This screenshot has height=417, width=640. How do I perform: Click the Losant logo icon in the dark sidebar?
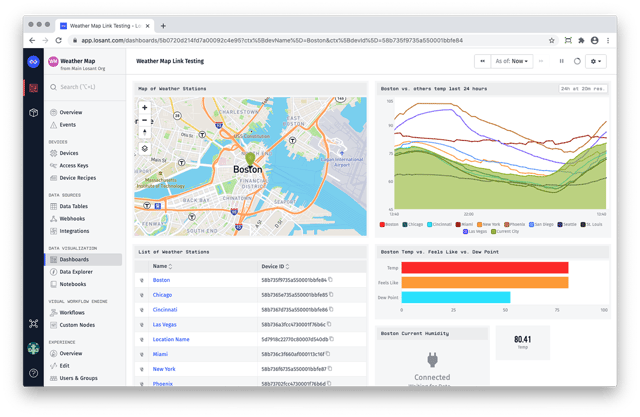tap(33, 62)
